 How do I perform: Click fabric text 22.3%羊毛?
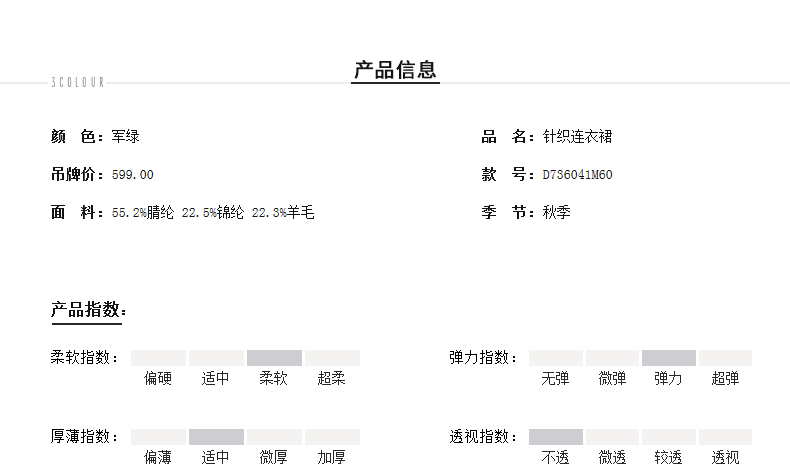(x=283, y=213)
